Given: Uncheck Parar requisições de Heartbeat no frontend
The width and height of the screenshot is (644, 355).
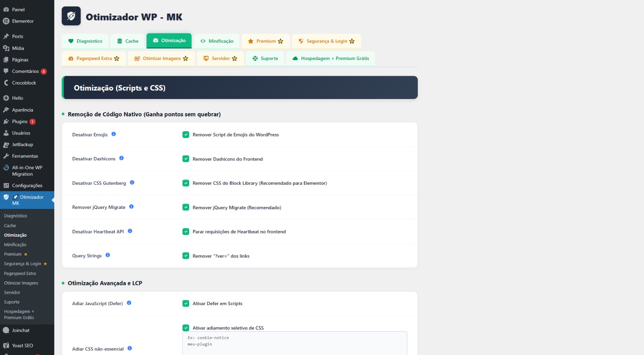Looking at the screenshot, I should tap(186, 231).
